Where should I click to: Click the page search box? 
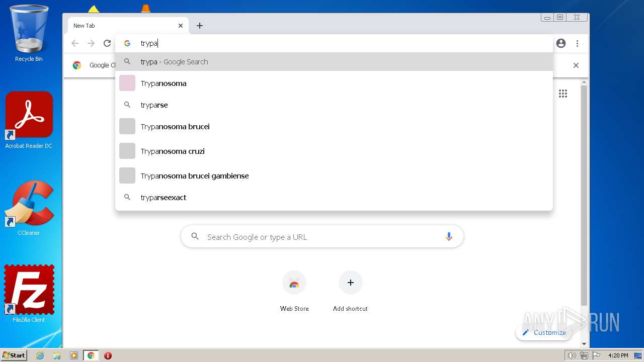pos(322,237)
